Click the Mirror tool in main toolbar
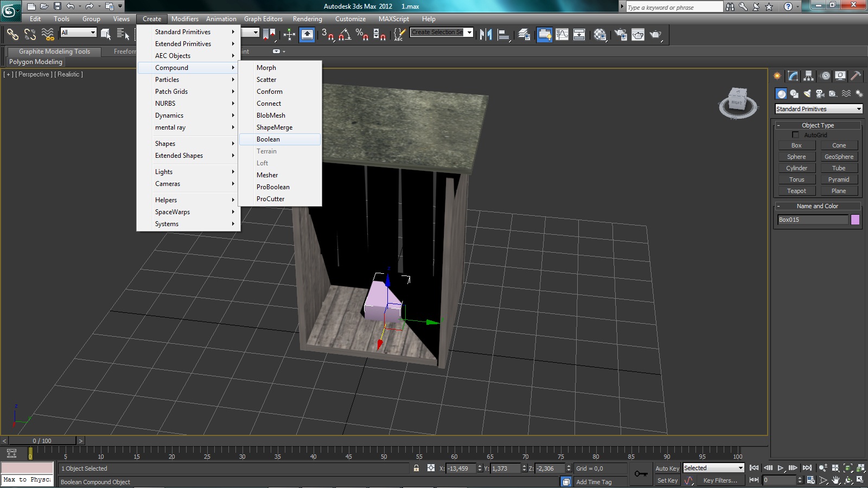 486,35
